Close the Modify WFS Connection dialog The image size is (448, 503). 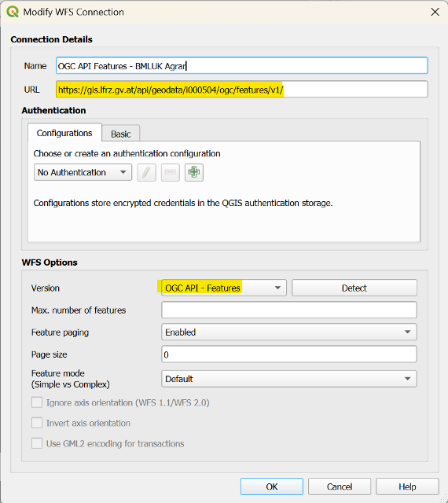click(x=435, y=12)
